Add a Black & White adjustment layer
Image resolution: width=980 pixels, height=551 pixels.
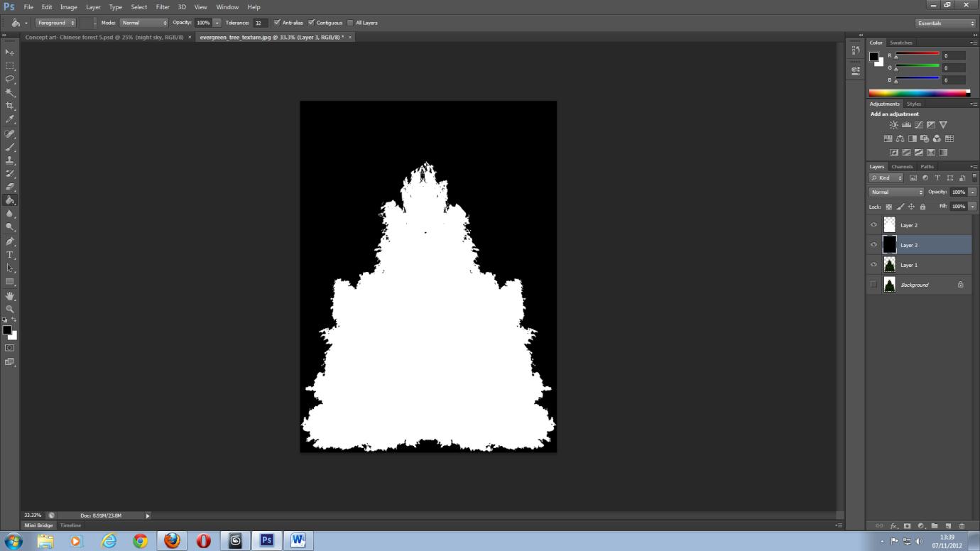913,138
